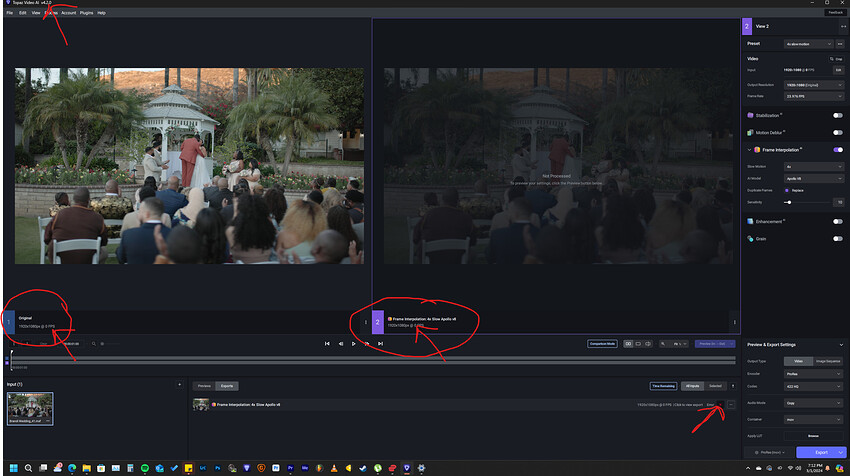Enable the Stabilization toggle
The image size is (850, 476).
point(837,115)
